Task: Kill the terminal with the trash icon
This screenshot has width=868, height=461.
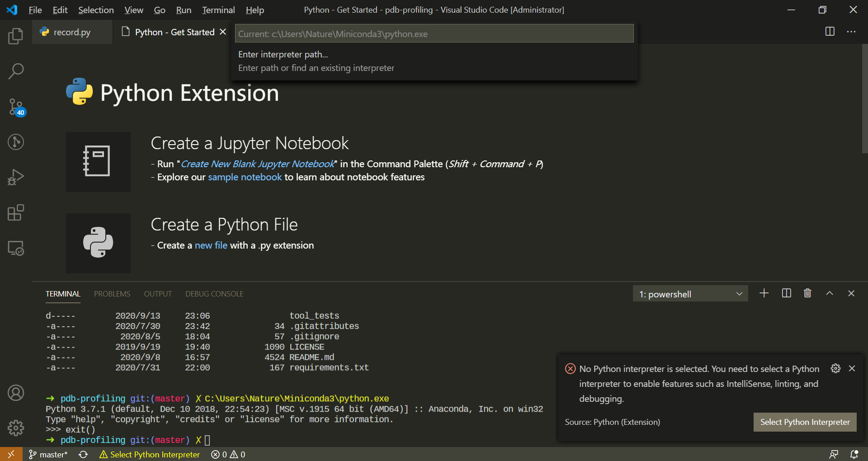Action: tap(807, 293)
